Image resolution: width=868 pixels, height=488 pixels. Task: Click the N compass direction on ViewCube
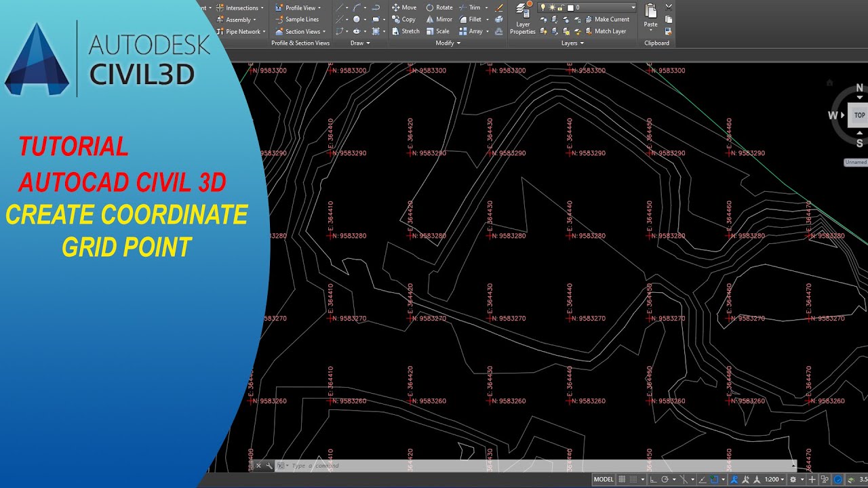(x=860, y=88)
